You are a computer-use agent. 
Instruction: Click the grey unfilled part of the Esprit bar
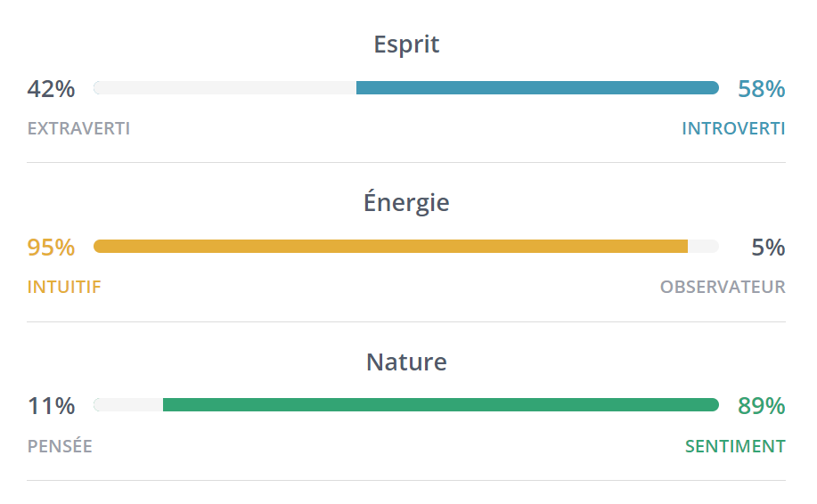pyautogui.click(x=225, y=87)
